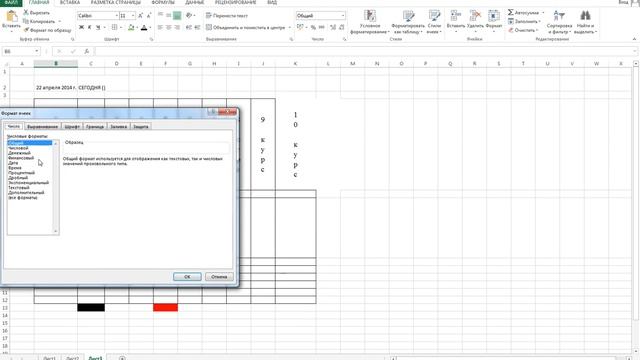
Task: Click the cell borders icon
Action: (114, 27)
